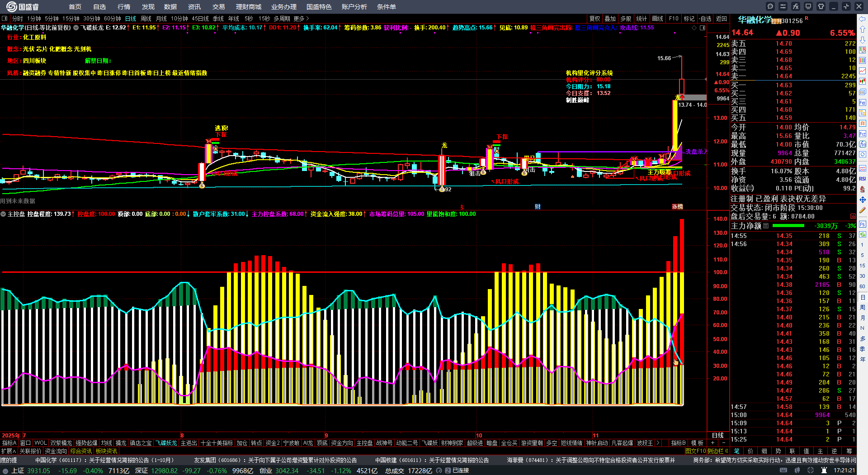Expand more indicator tabs with the > arrow
Screen dimensions: 868x475
pos(658,443)
